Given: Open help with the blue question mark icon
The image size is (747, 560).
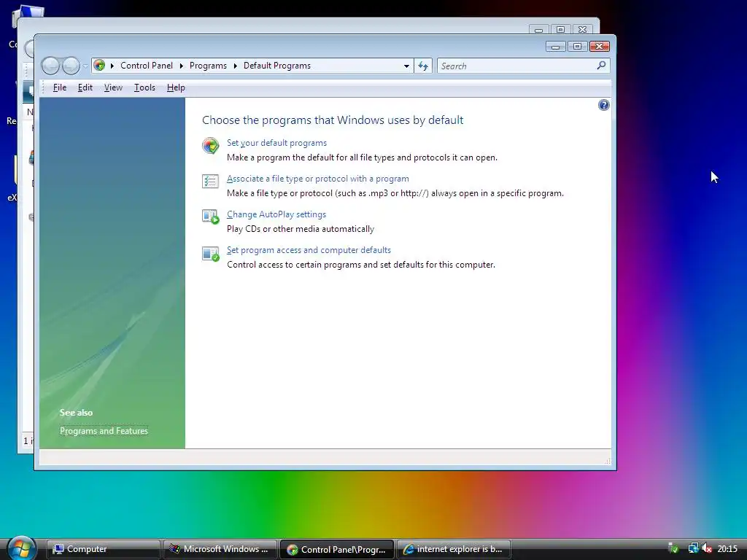Looking at the screenshot, I should [603, 105].
